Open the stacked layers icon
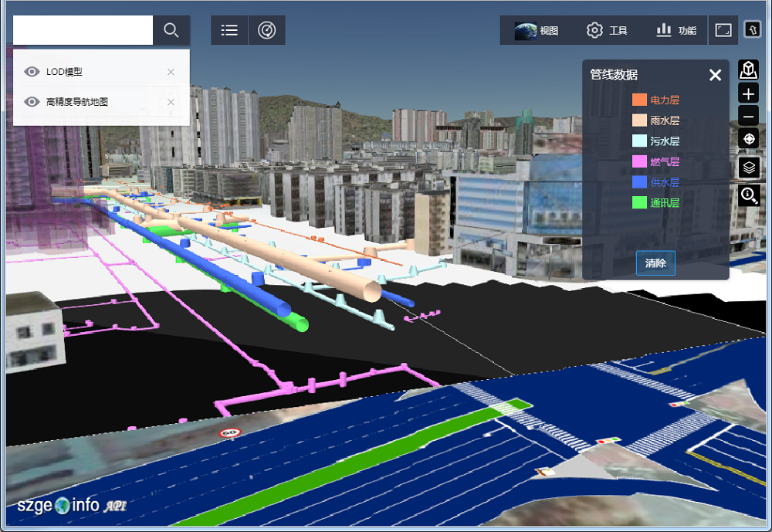Image resolution: width=772 pixels, height=532 pixels. (748, 167)
